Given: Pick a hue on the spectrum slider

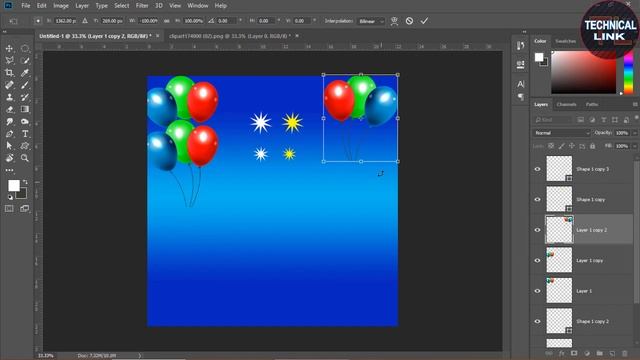Looking at the screenshot, I should click(629, 73).
